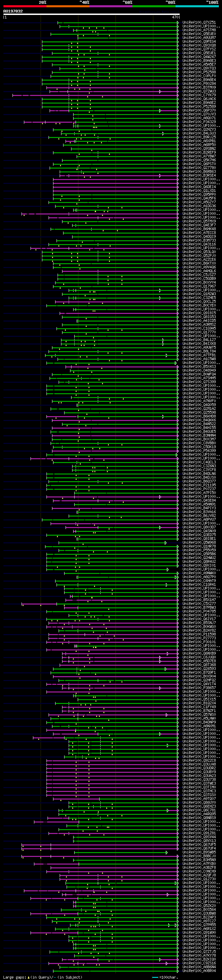Open UniRef100_Q9XTQ3 entry
222x980 pixels.
(x=199, y=68)
